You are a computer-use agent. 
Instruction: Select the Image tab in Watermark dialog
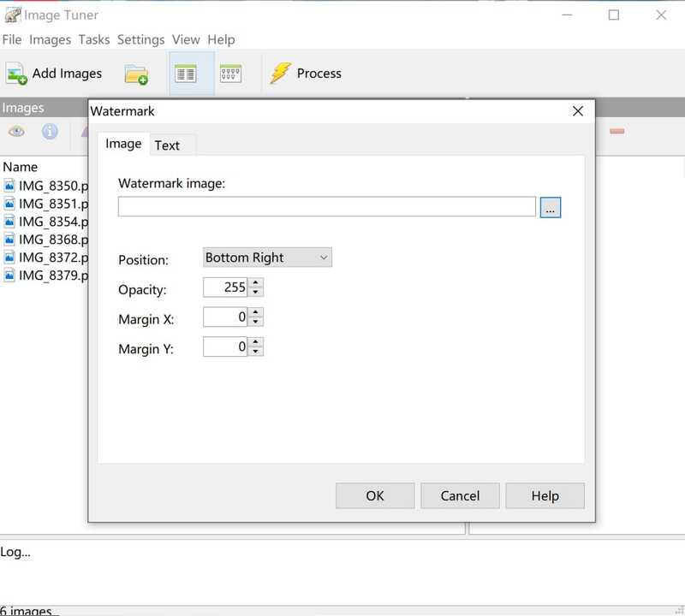tap(123, 144)
